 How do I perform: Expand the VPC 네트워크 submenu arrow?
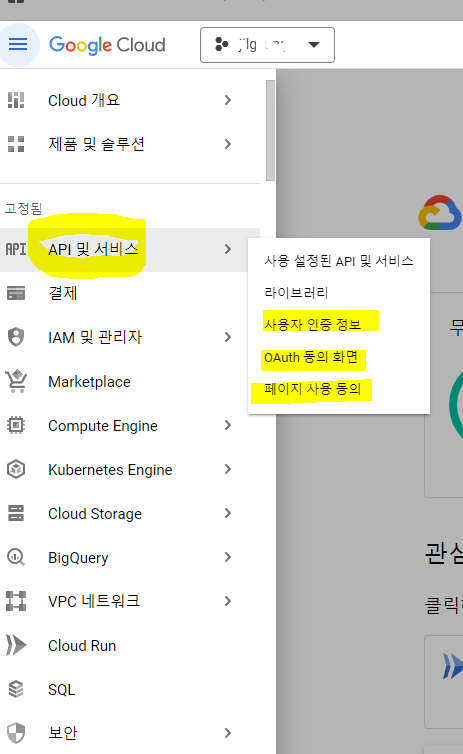pyautogui.click(x=228, y=601)
